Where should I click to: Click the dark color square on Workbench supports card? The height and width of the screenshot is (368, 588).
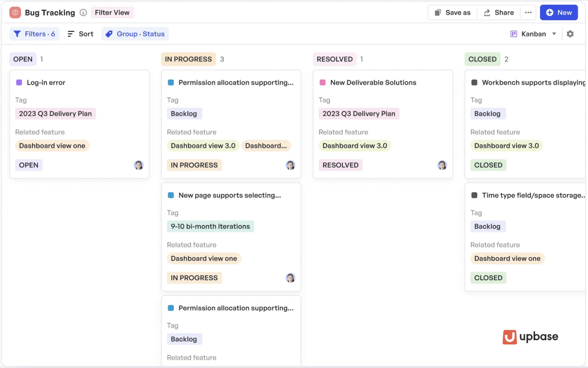474,82
